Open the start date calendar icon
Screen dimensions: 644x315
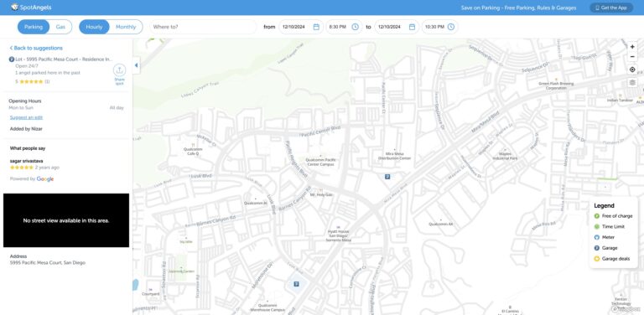pyautogui.click(x=316, y=27)
